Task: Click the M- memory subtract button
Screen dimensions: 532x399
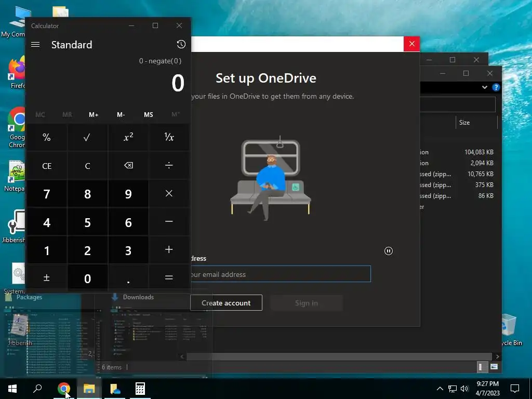Action: [x=121, y=115]
